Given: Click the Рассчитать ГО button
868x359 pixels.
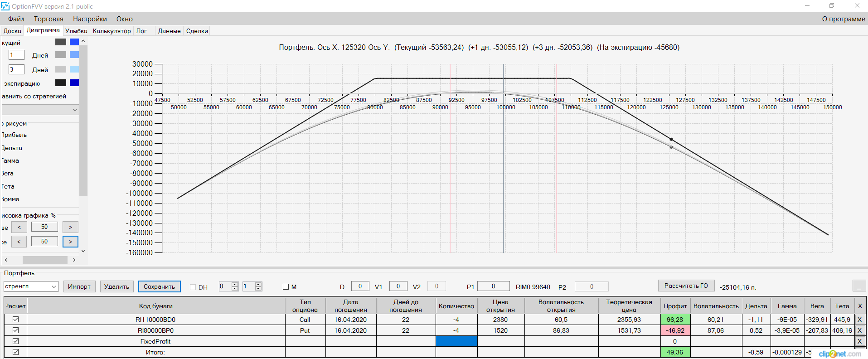Looking at the screenshot, I should [686, 286].
